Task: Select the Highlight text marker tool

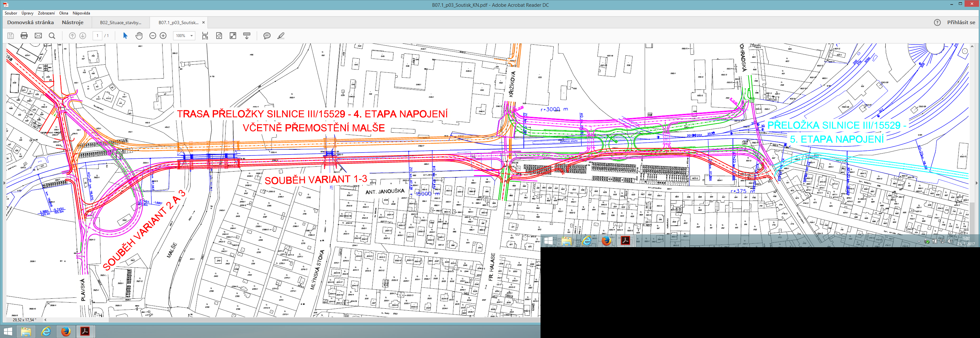Action: pos(281,36)
